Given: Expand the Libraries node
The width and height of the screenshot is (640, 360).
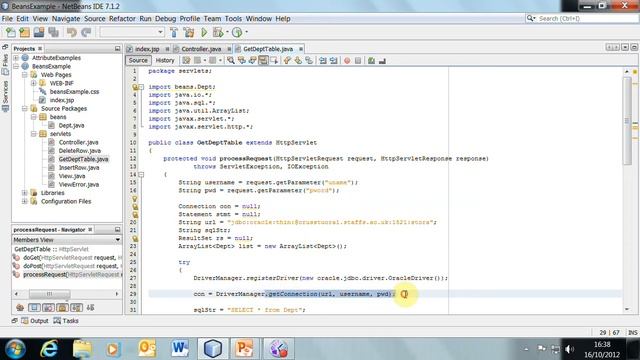Looking at the screenshot, I should tap(24, 193).
